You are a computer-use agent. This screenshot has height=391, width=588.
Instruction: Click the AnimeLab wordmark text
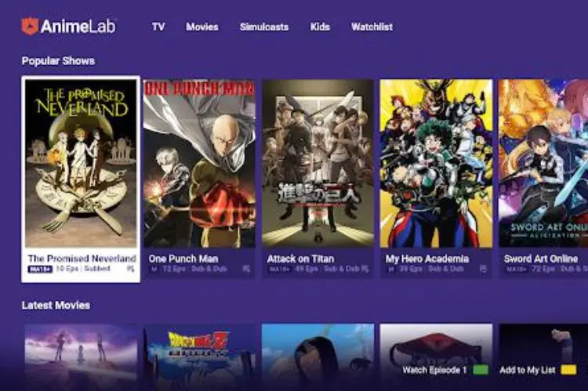click(x=78, y=26)
